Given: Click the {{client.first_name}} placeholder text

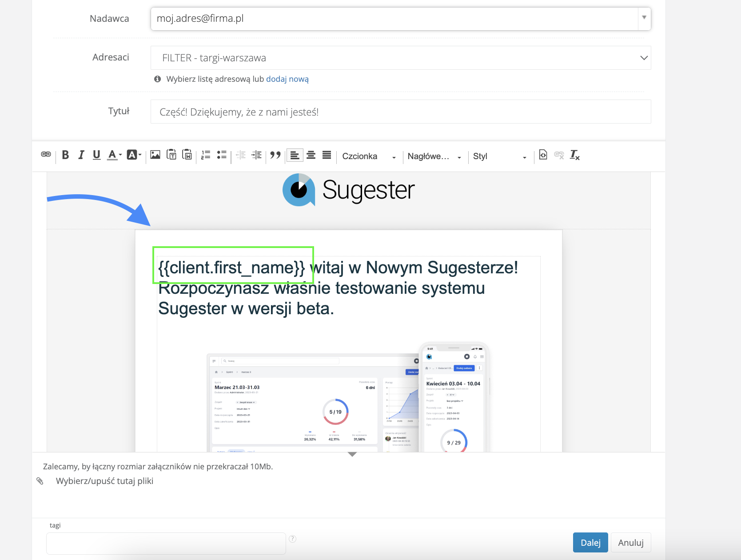Looking at the screenshot, I should pyautogui.click(x=231, y=268).
